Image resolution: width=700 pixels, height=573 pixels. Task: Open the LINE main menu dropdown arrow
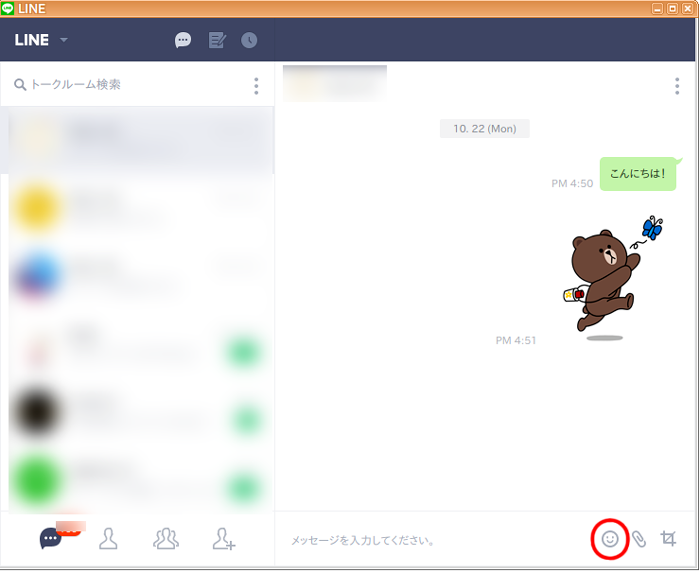(64, 40)
